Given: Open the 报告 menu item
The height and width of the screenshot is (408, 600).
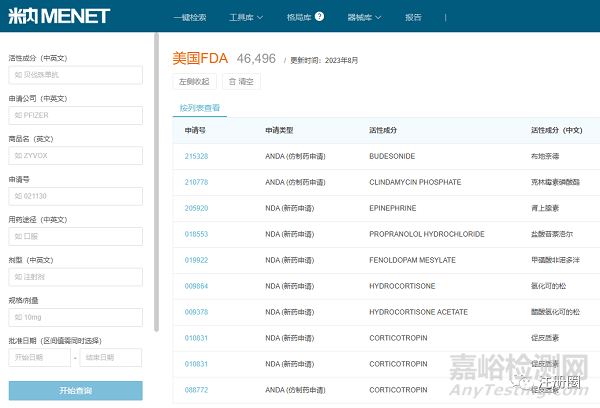Looking at the screenshot, I should (x=413, y=17).
